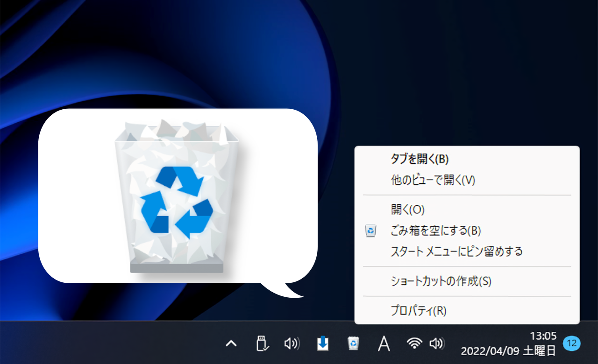The width and height of the screenshot is (598, 364).
Task: Choose タブを開く(B) in context menu
Action: 467,159
